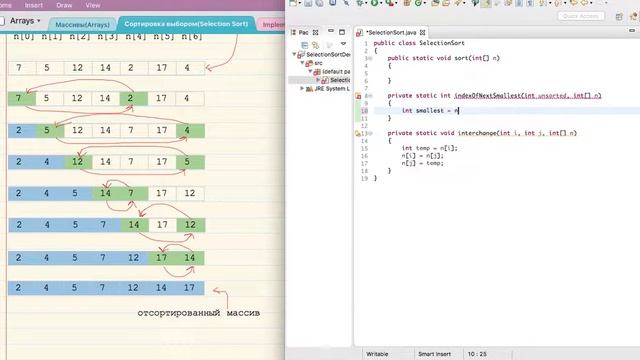
Task: Close the Package Explorer view tab
Action: click(316, 32)
